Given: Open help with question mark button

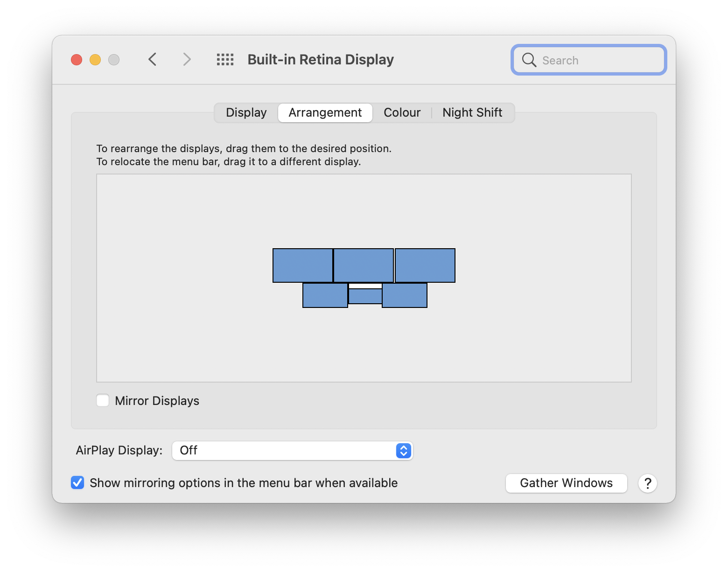Looking at the screenshot, I should pyautogui.click(x=648, y=483).
